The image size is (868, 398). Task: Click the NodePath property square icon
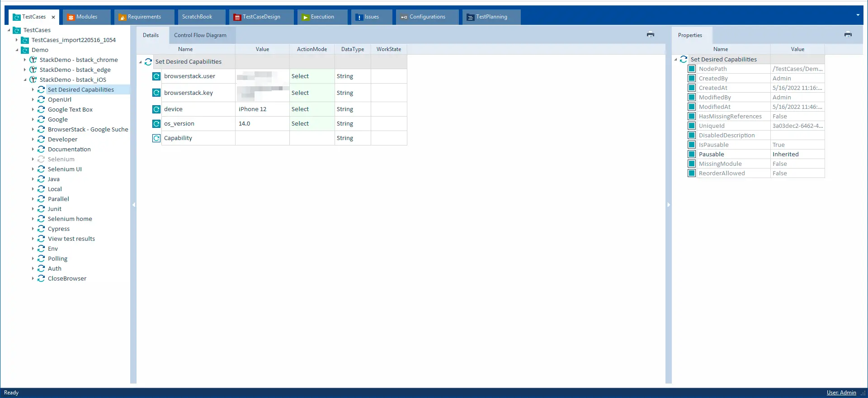coord(691,69)
